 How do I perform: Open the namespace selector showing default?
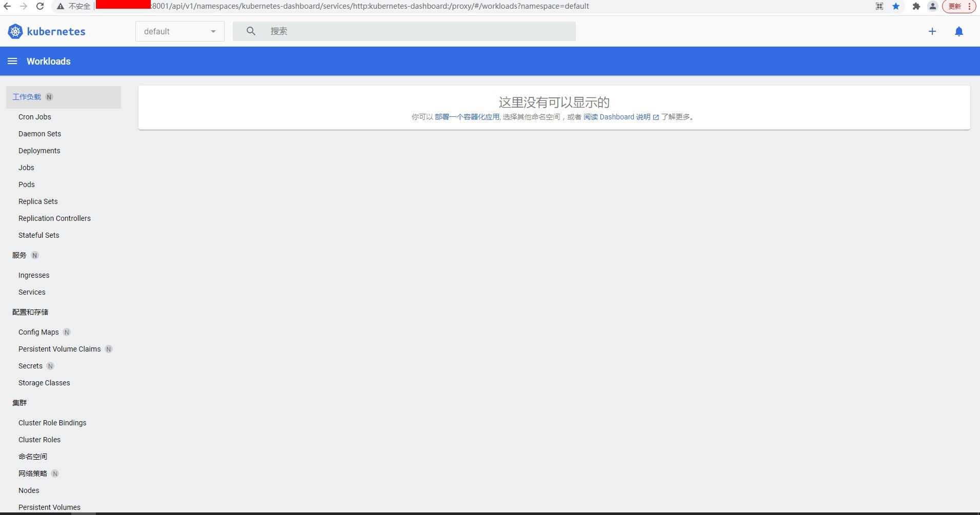[179, 31]
